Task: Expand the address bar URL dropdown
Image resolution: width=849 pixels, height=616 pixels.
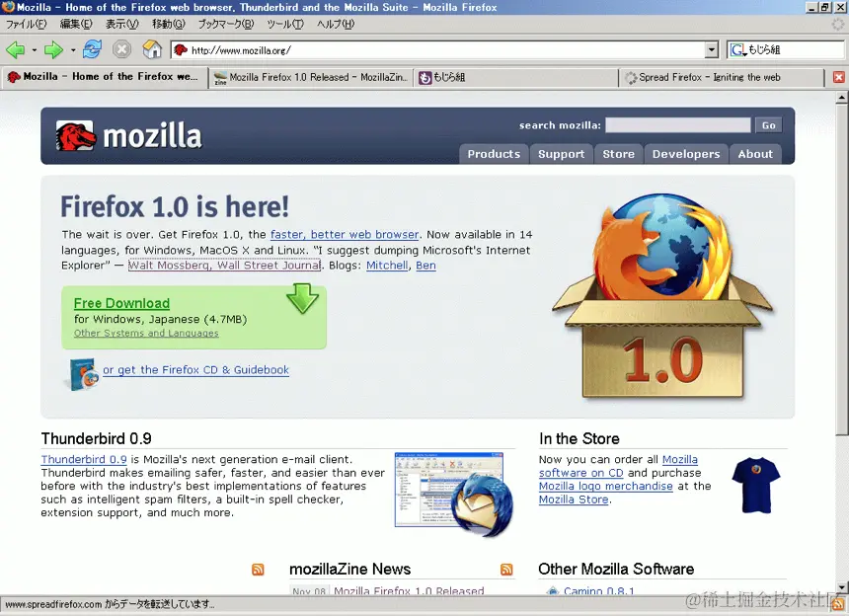Action: (712, 49)
